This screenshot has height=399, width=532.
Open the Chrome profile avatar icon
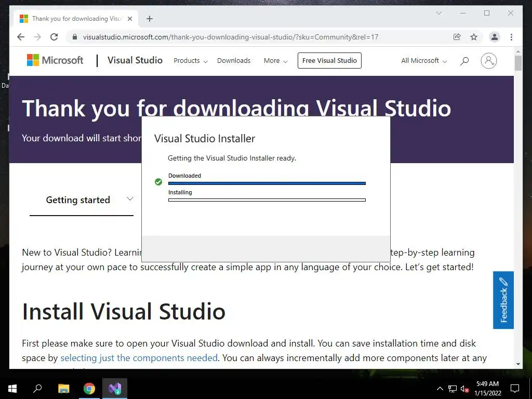[x=495, y=37]
